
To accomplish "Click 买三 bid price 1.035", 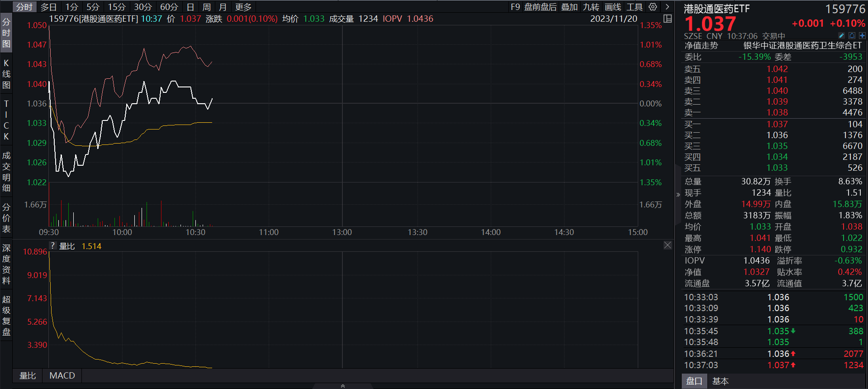I will click(x=777, y=146).
